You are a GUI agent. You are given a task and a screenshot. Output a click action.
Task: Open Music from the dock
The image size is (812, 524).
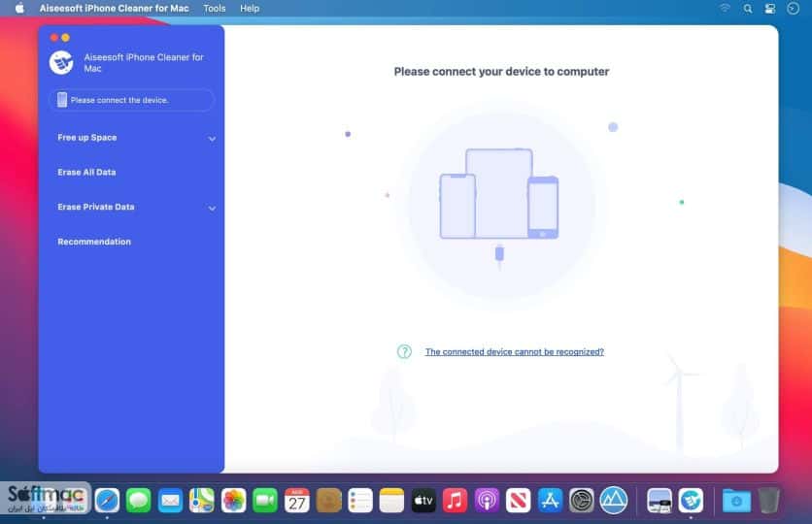click(x=455, y=500)
